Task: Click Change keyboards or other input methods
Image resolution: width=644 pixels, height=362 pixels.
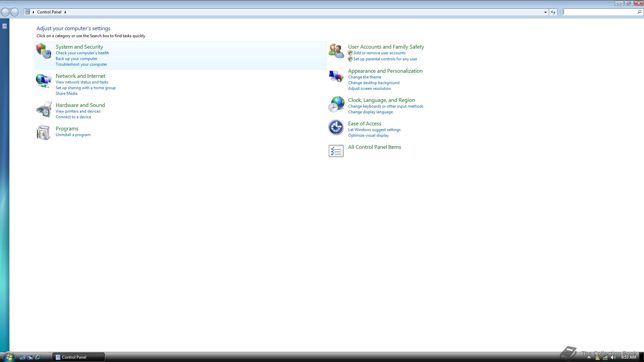Action: point(386,106)
